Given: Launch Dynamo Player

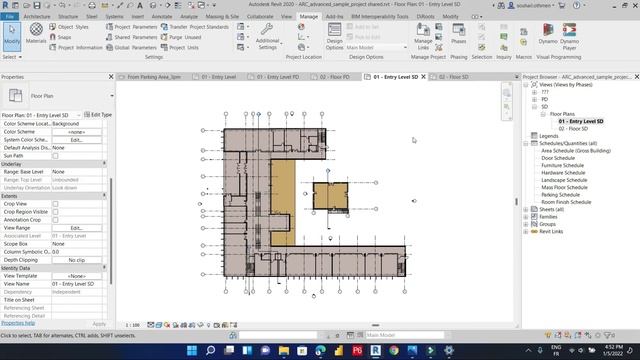Looking at the screenshot, I should click(x=569, y=36).
